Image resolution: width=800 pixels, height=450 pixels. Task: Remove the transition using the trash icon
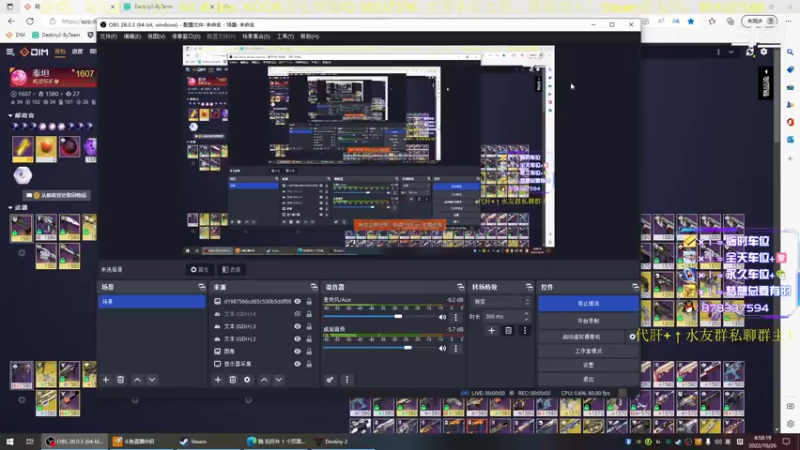pyautogui.click(x=508, y=331)
